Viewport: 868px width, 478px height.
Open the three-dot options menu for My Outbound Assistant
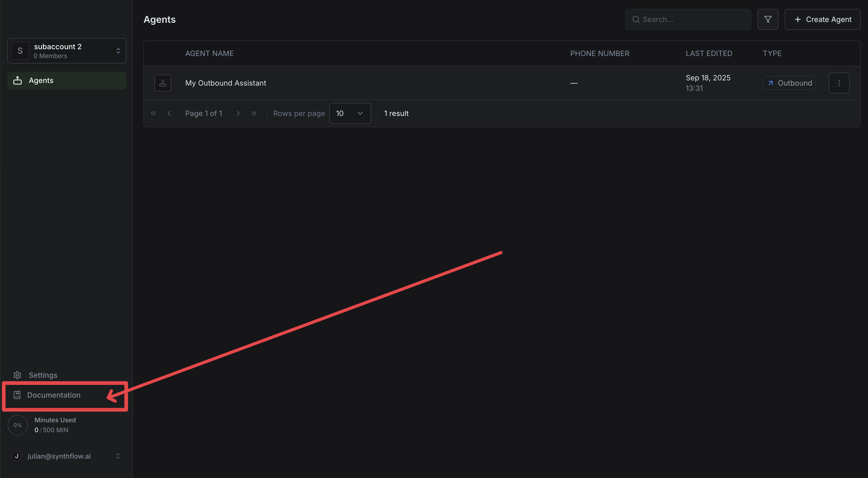839,83
